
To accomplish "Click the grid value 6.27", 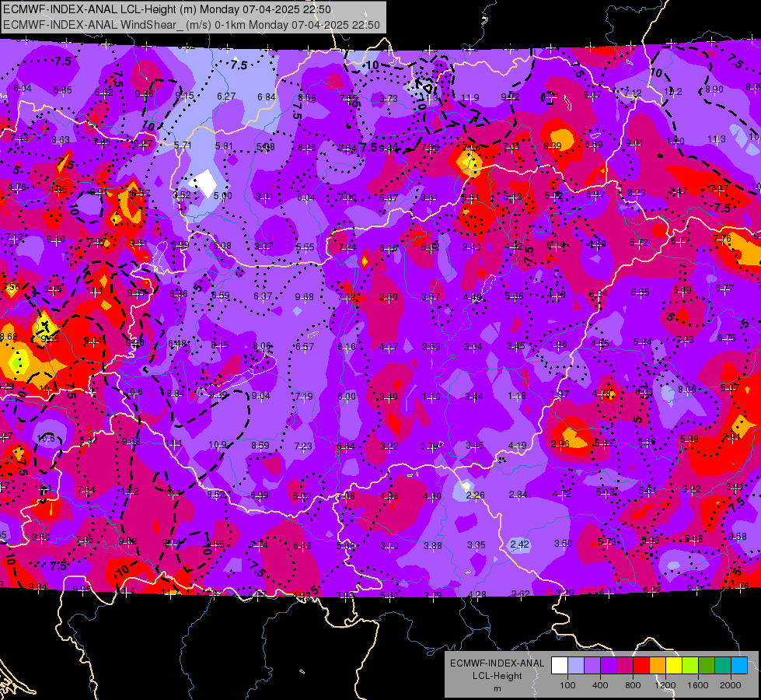I will pos(226,96).
